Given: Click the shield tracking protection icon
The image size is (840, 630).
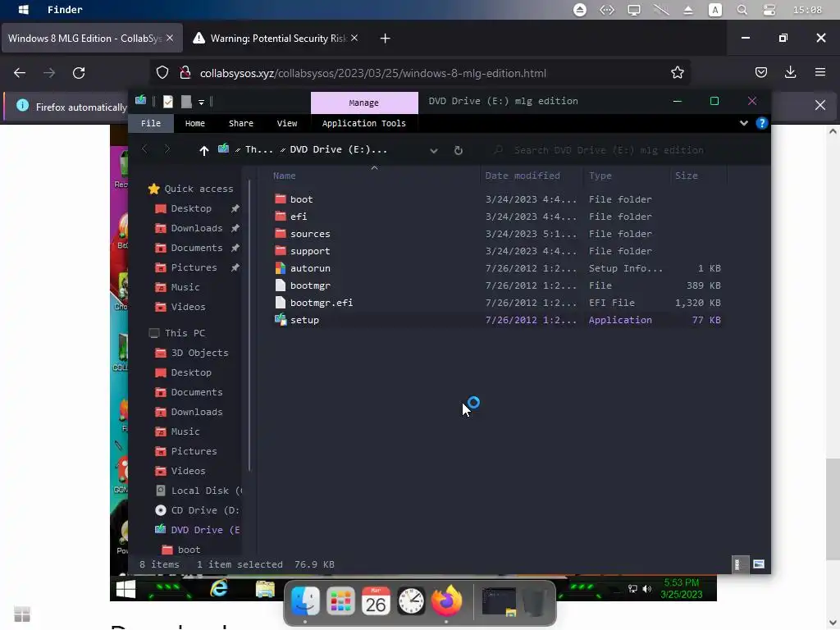Looking at the screenshot, I should [162, 73].
